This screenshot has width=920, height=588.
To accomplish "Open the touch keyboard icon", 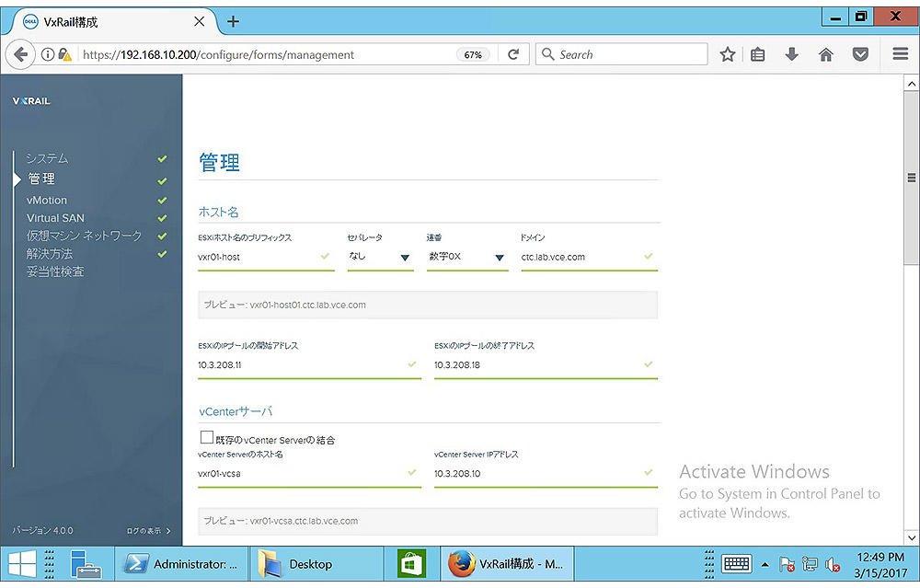I will (736, 564).
